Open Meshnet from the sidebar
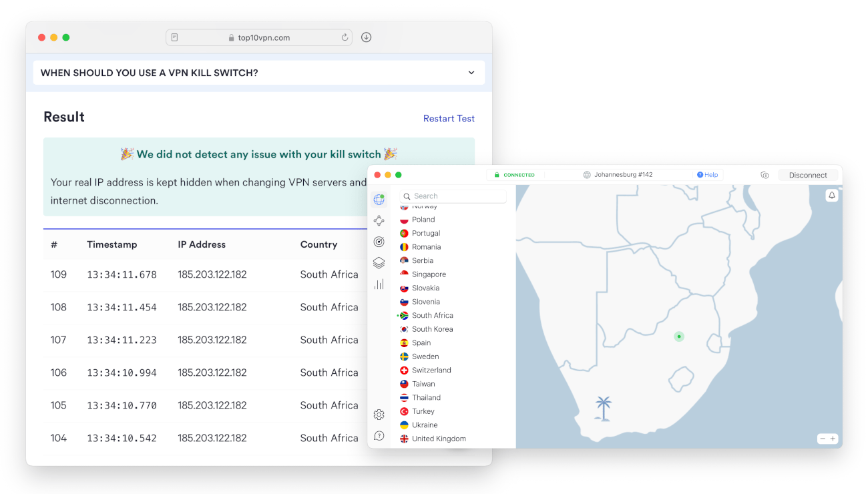Image resolution: width=868 pixels, height=494 pixels. 379,220
